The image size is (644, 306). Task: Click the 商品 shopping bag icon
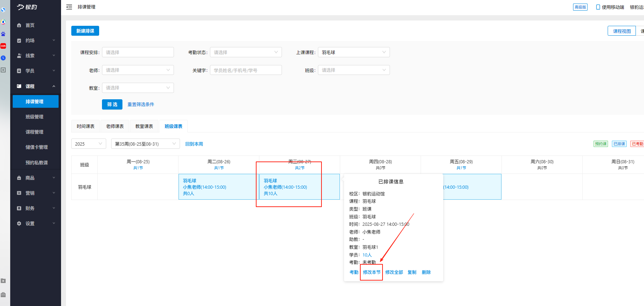click(x=19, y=178)
